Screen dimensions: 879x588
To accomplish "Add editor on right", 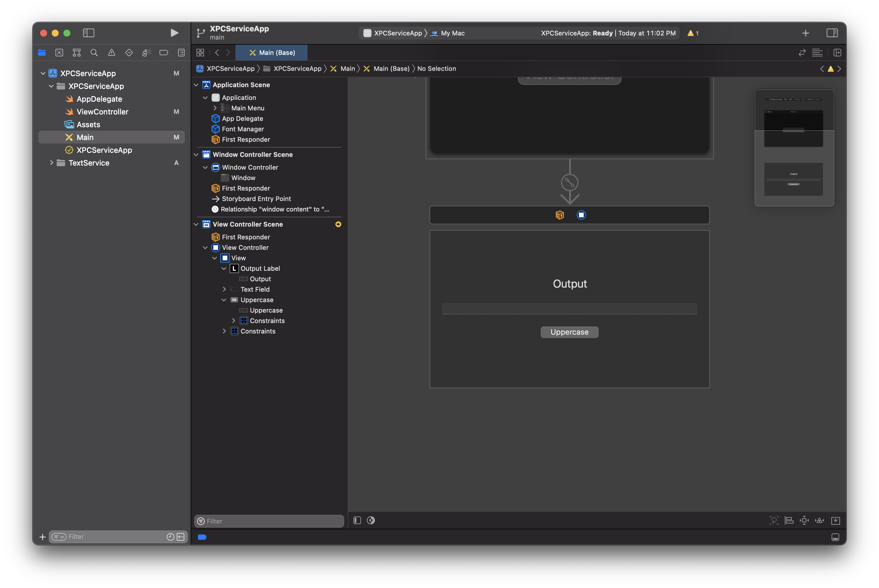I will pos(837,53).
